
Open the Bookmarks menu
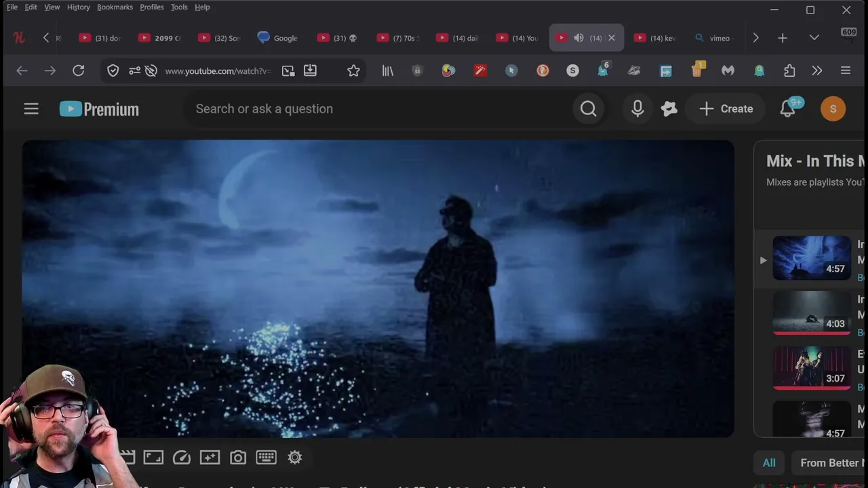pos(115,7)
